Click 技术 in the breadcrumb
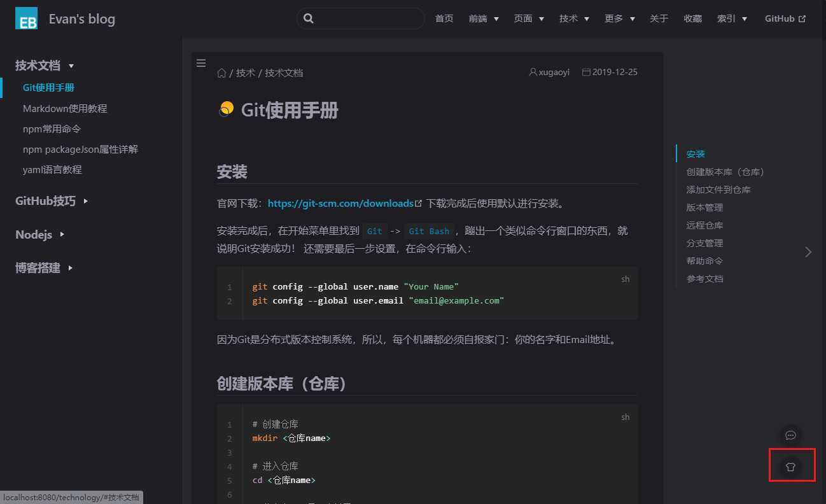 click(x=246, y=73)
